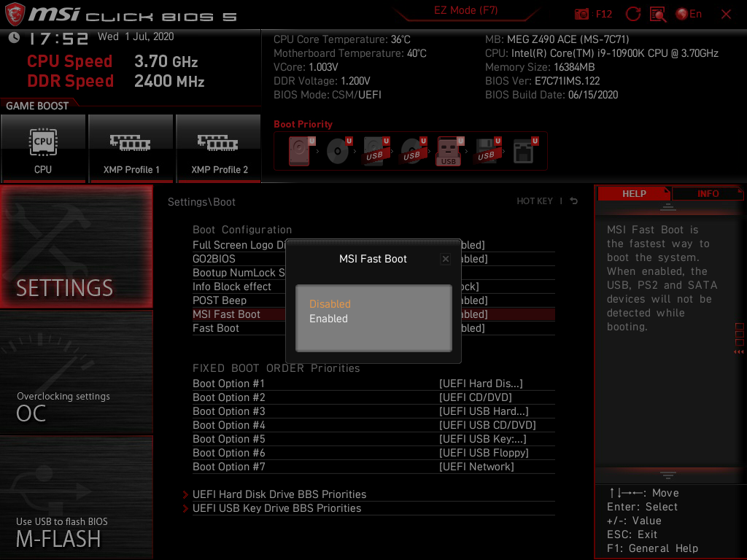This screenshot has width=747, height=560.
Task: Click the screenshot camera icon near F12
Action: (581, 13)
